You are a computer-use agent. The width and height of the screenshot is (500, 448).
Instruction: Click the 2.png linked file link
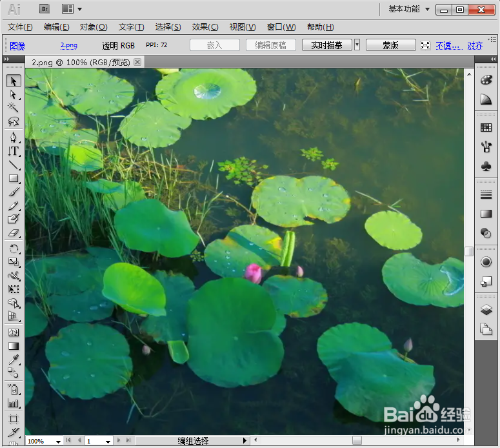click(x=69, y=45)
